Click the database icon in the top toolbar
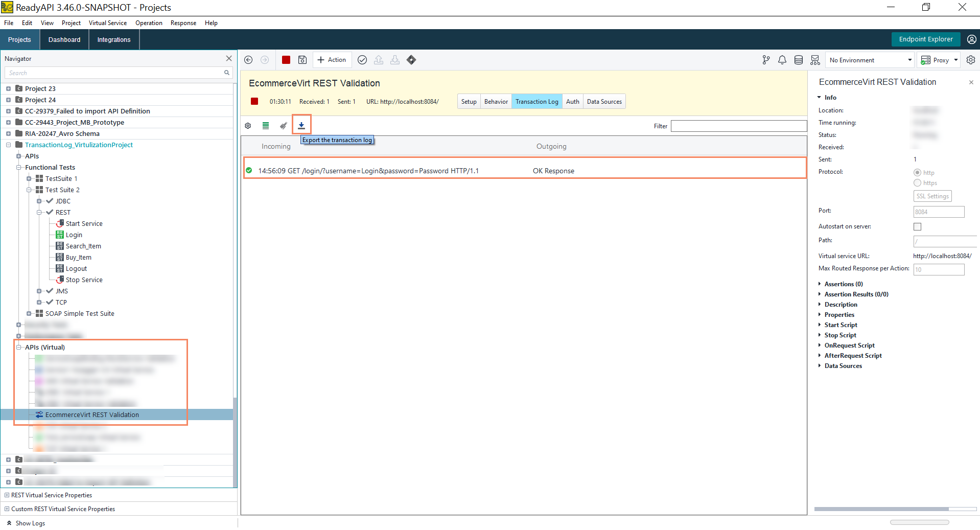 click(x=798, y=60)
